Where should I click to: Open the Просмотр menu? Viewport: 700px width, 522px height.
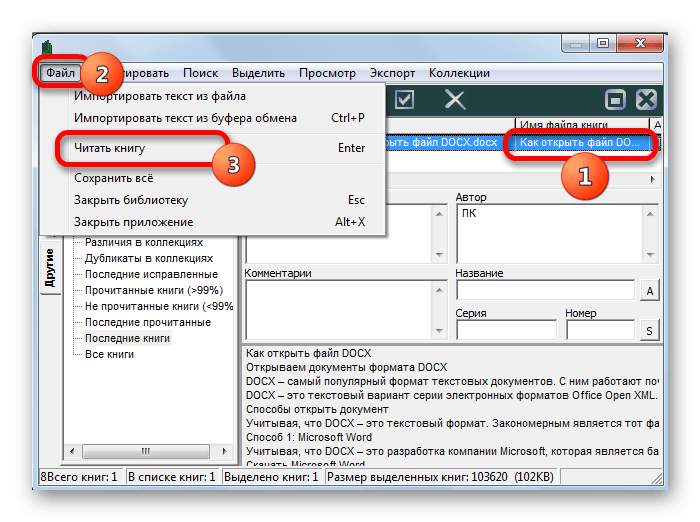point(327,73)
